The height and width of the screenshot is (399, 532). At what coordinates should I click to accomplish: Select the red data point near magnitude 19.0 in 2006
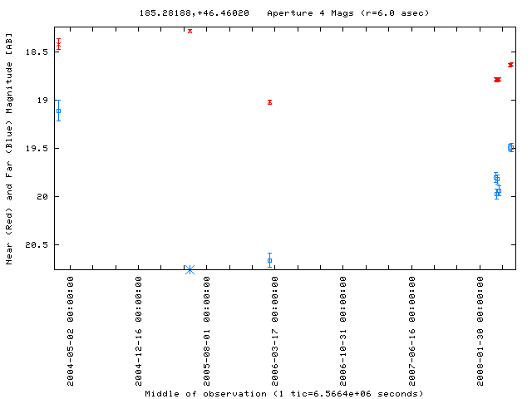coord(269,102)
